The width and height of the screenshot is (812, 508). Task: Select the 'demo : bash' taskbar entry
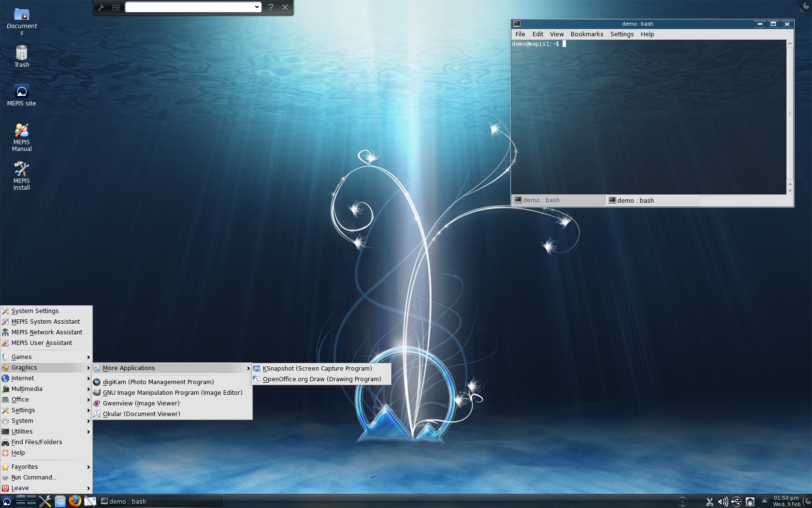point(161,501)
